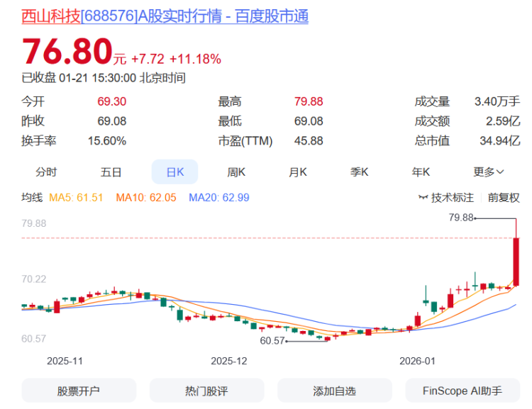The height and width of the screenshot is (409, 532).
Task: Click the 换手率 value 15.60%
Action: click(107, 141)
